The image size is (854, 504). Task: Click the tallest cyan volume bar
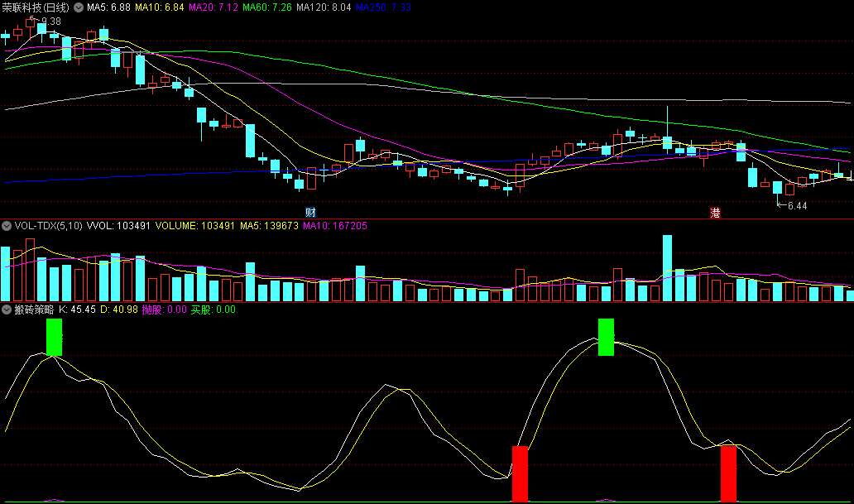coord(667,268)
